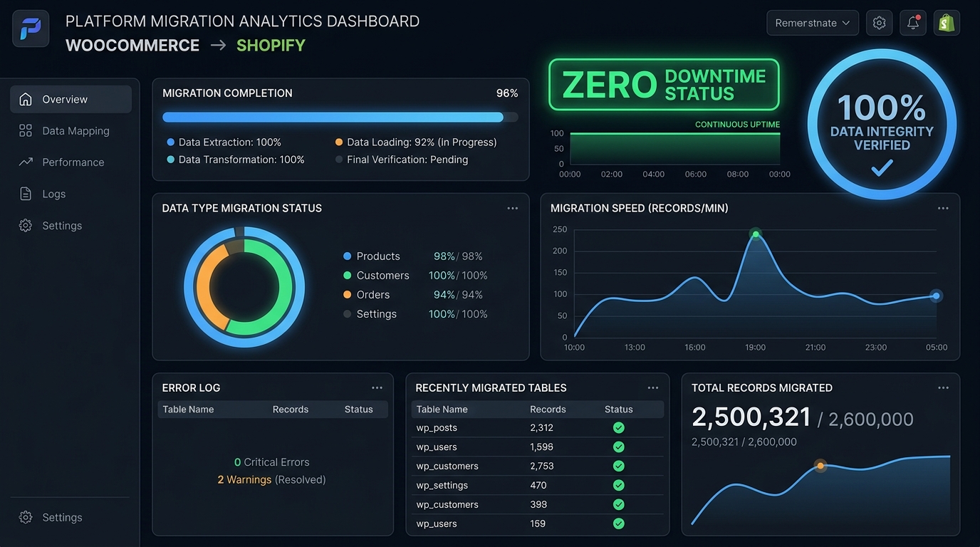Click the 96% completion value
This screenshot has width=980, height=547.
pyautogui.click(x=507, y=93)
